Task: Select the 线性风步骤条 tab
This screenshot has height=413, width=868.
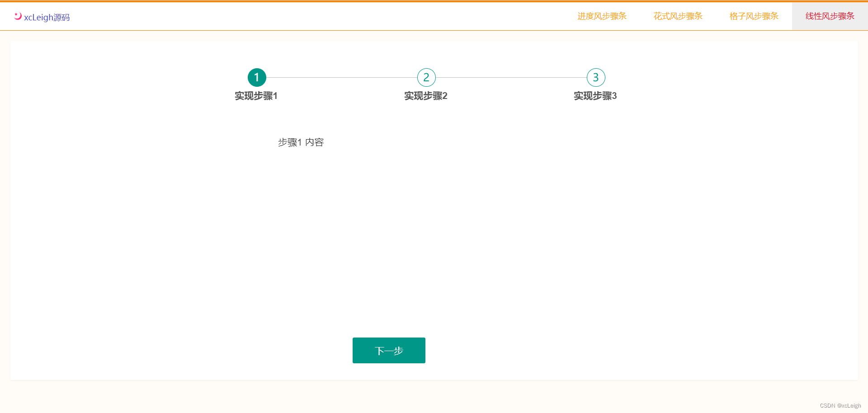Action: pos(830,16)
